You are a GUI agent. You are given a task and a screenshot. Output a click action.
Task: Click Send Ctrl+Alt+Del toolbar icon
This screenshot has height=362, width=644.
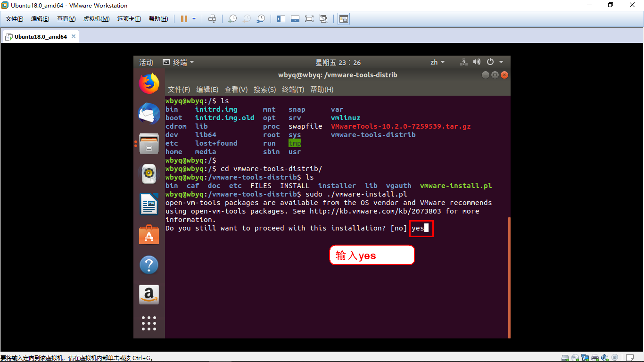coord(212,19)
